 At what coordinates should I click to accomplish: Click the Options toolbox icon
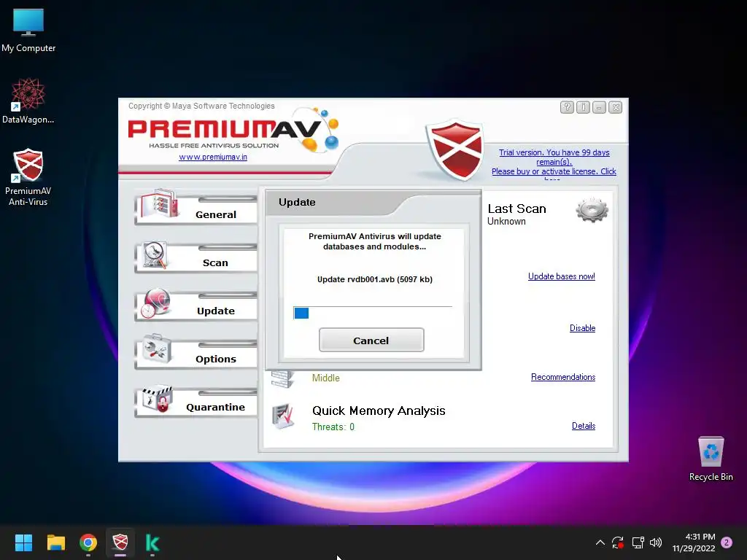[157, 349]
